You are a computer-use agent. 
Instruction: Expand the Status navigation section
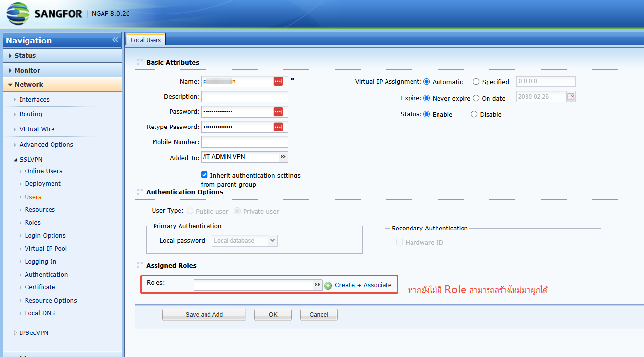click(62, 55)
